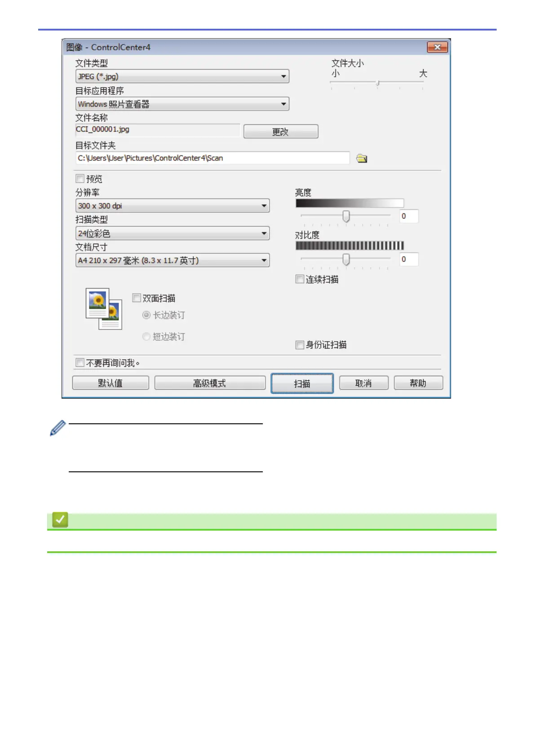Screen dimensions: 535x756
Task: Open the 文件类型 JPEG dropdown
Action: [182, 76]
